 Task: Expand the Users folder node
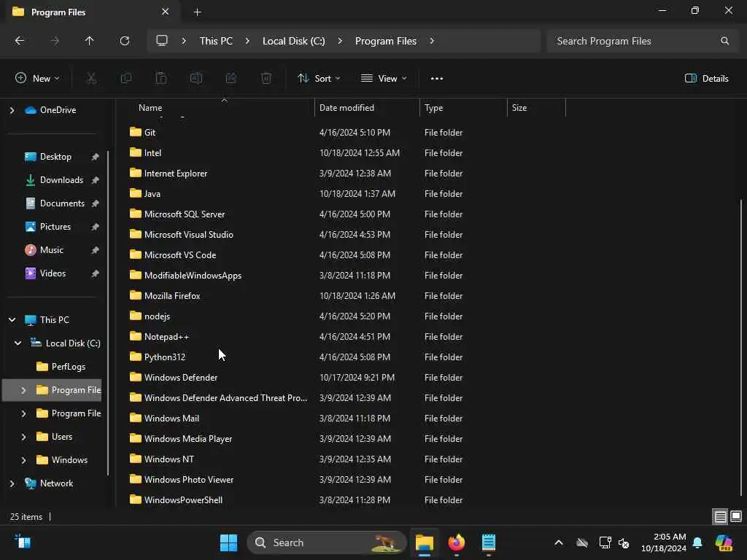coord(23,437)
